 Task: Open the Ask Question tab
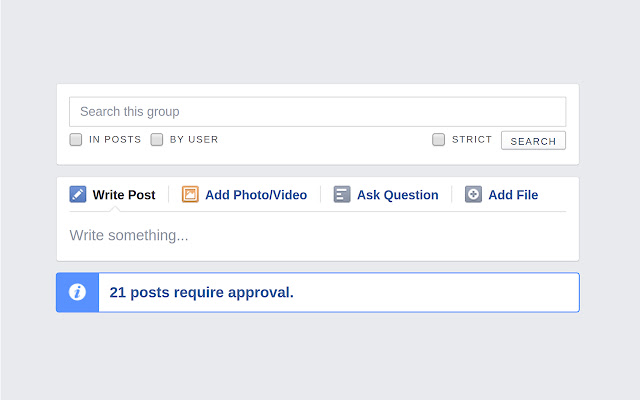pos(398,195)
